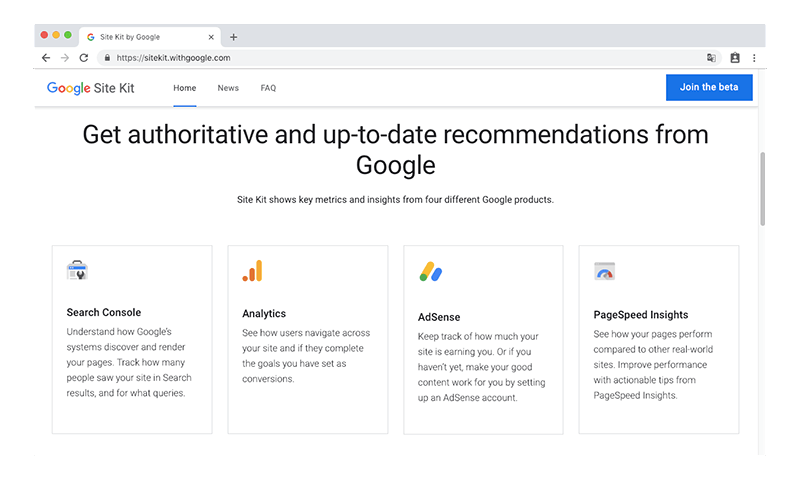Click the PageSpeed Insights gauge icon
This screenshot has width=800, height=500.
coord(605,271)
